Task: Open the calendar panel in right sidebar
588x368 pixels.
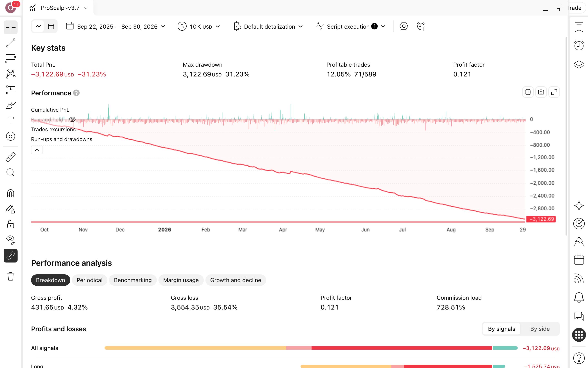Action: (579, 260)
